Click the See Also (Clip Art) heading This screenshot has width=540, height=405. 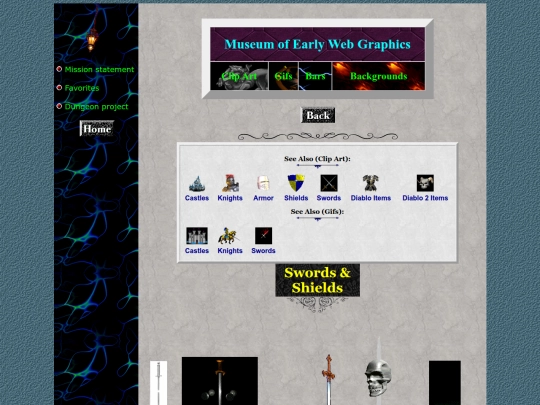[317, 159]
